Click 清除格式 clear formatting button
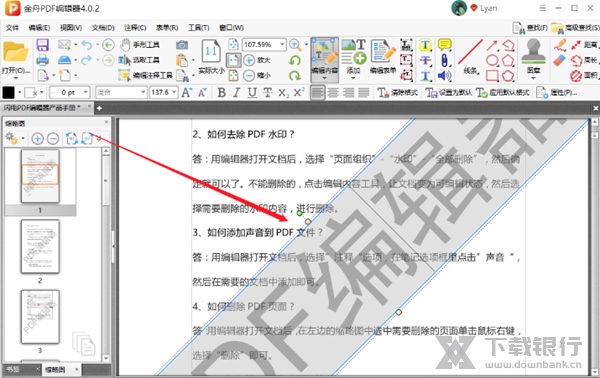The image size is (600, 378). tap(398, 93)
